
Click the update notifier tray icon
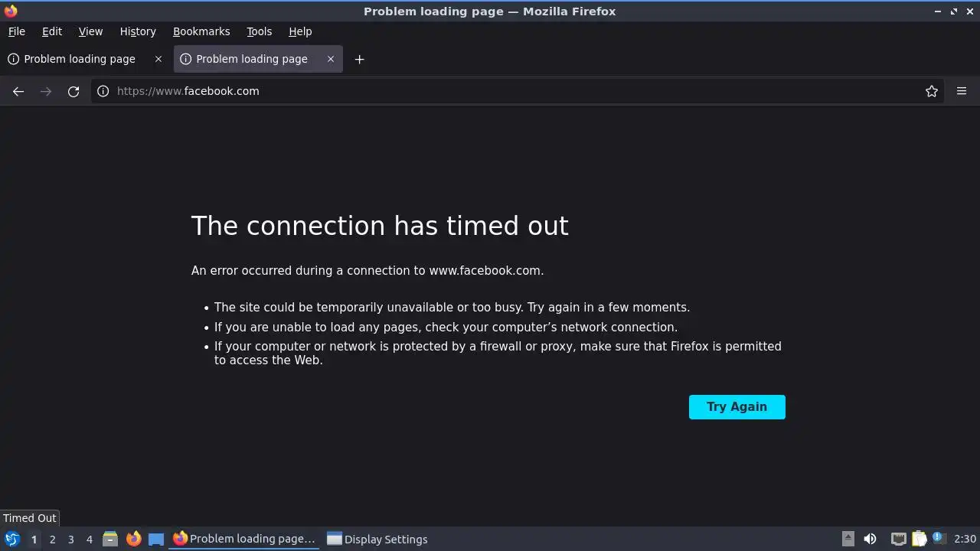coord(939,539)
